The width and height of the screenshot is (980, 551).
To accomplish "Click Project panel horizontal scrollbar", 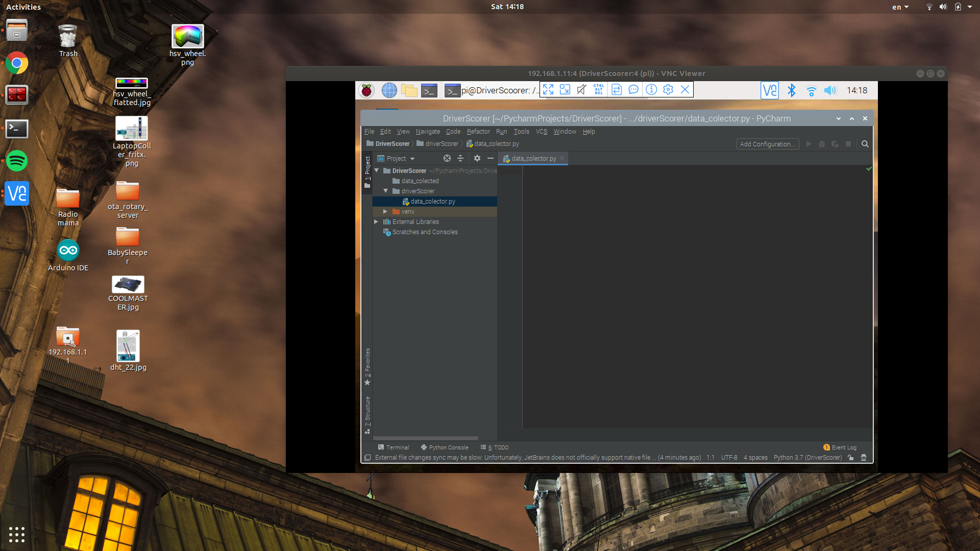I will (x=426, y=438).
